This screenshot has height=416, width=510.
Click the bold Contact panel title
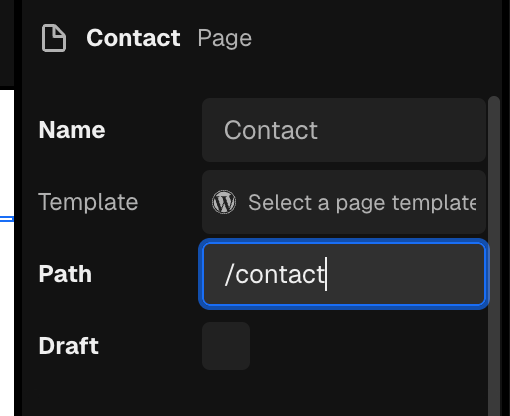point(133,38)
